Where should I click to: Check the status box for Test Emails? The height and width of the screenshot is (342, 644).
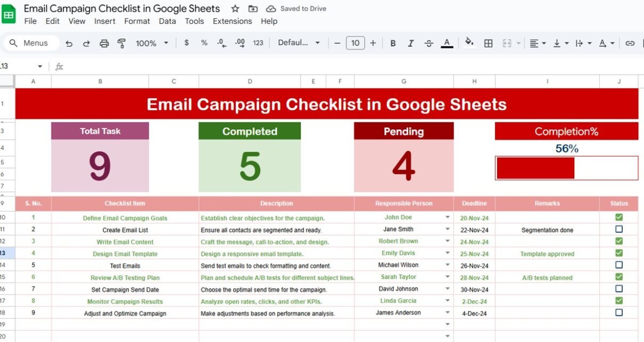tap(619, 265)
